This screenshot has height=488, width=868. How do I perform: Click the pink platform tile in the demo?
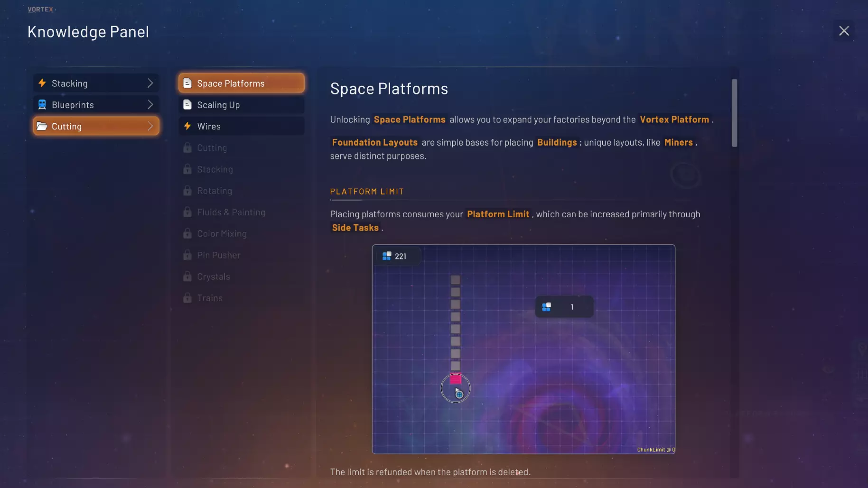(x=455, y=379)
